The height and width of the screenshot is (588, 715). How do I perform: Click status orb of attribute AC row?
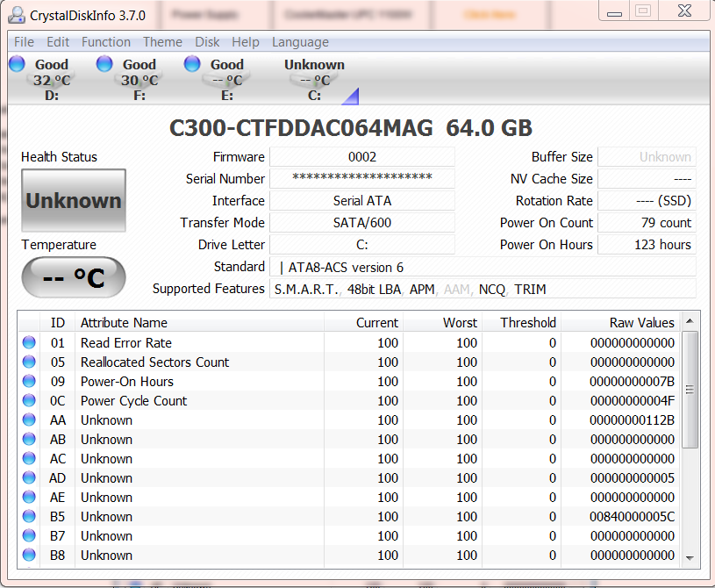tap(29, 458)
